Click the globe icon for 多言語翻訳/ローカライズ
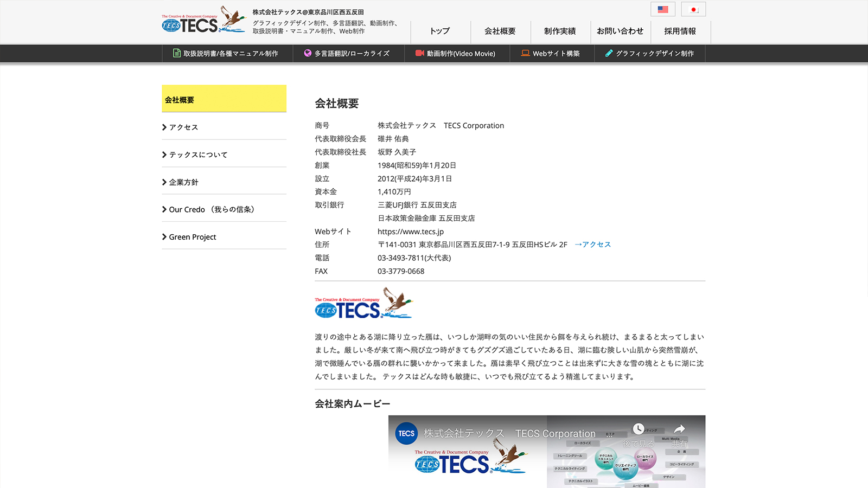Screen dimensions: 868x488 (307, 53)
